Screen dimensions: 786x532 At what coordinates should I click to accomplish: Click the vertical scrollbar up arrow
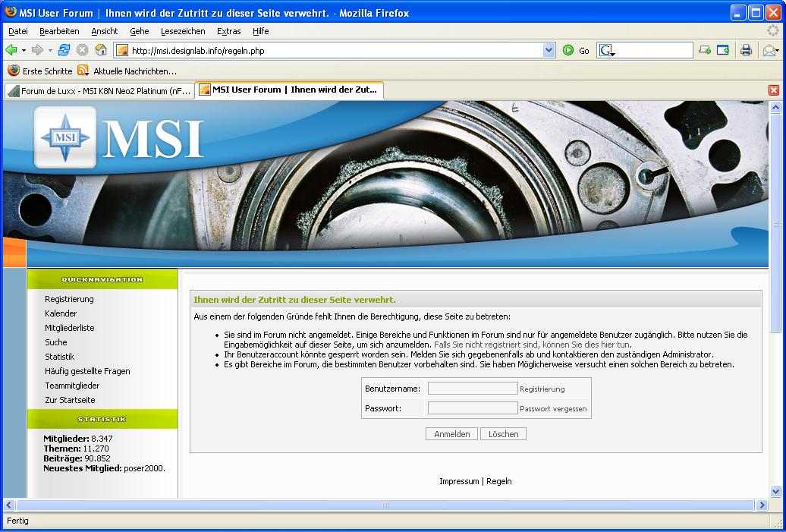(x=775, y=107)
